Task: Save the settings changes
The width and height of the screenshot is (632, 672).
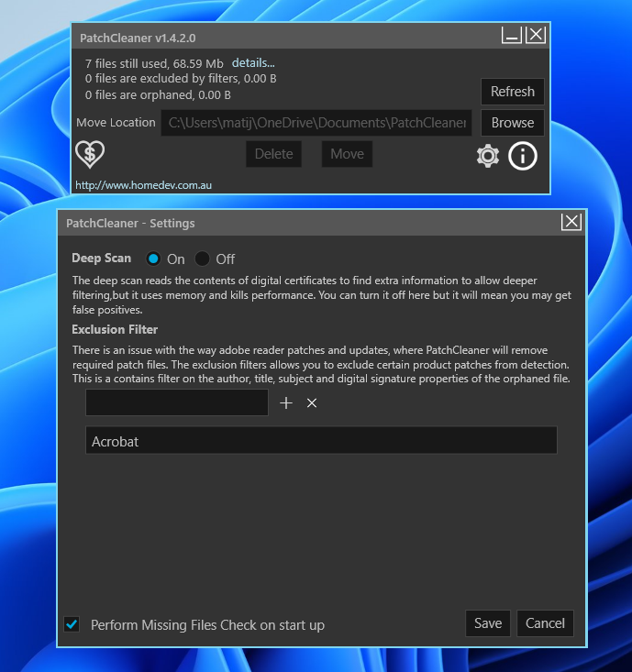Action: pyautogui.click(x=488, y=623)
